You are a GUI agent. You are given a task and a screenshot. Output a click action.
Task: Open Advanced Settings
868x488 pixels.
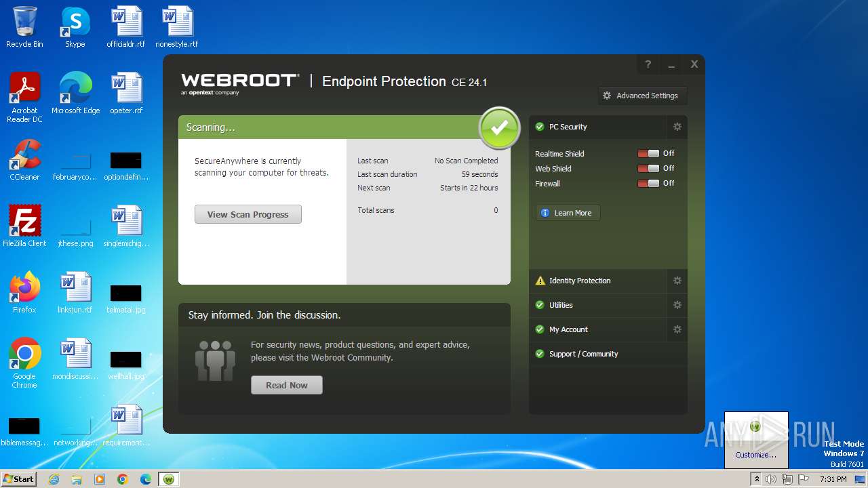click(641, 96)
